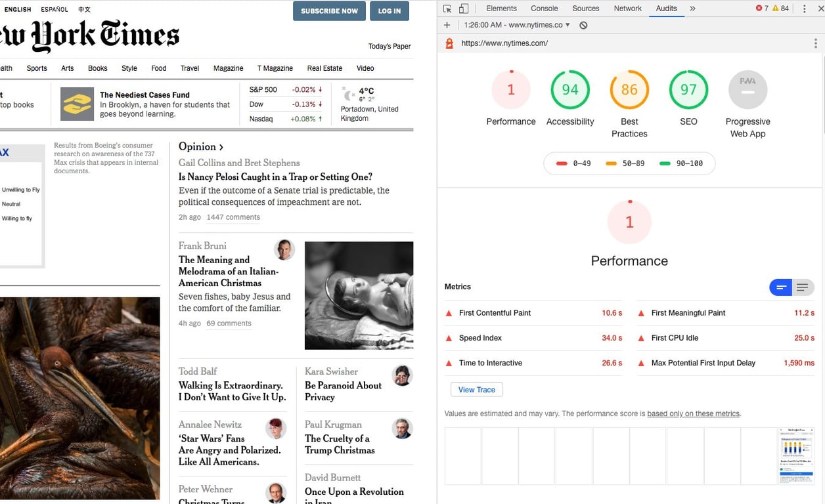Open the Books section
Image resolution: width=825 pixels, height=504 pixels.
tap(97, 68)
